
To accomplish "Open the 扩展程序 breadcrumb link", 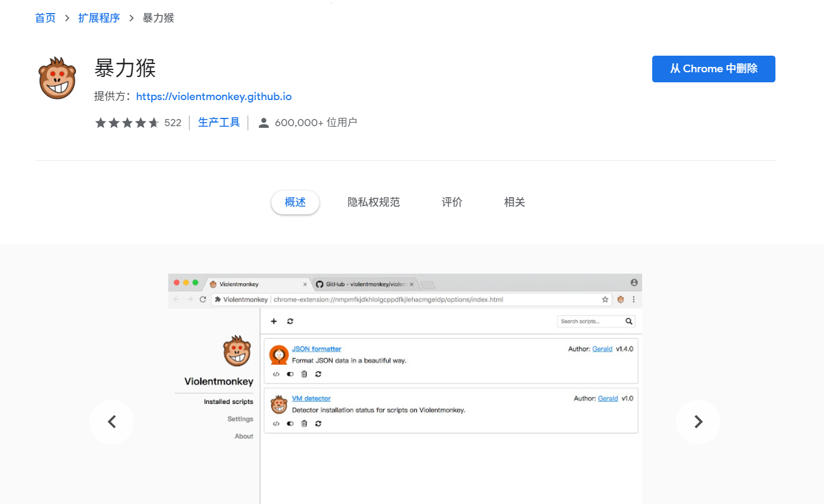I will (x=99, y=18).
